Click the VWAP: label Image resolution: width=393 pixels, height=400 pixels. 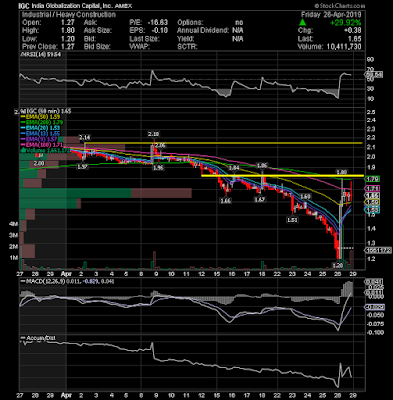click(139, 47)
